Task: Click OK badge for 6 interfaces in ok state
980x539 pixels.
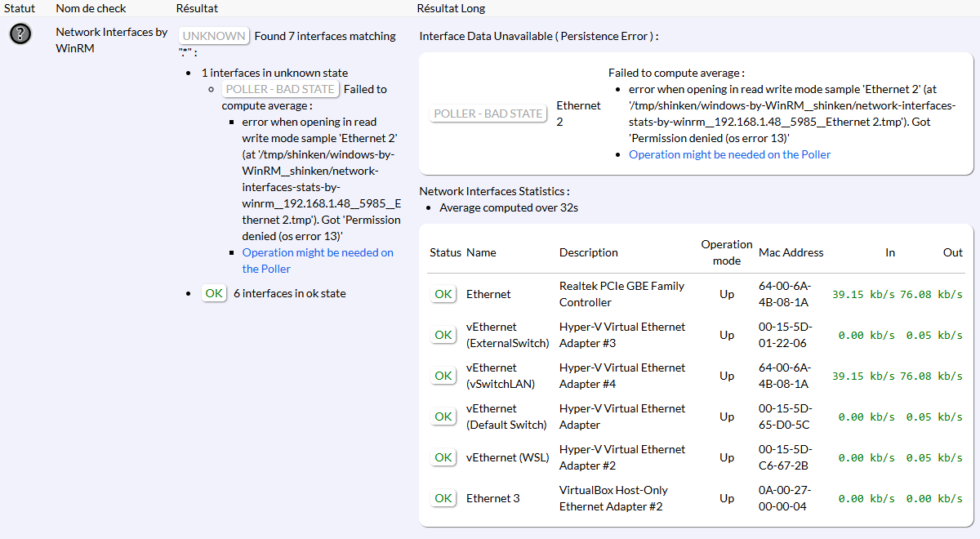Action: pyautogui.click(x=214, y=293)
